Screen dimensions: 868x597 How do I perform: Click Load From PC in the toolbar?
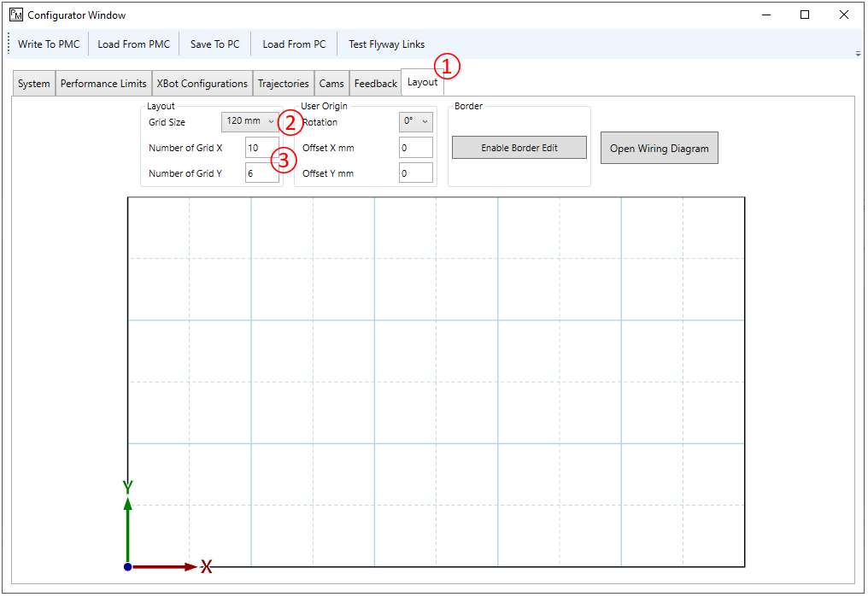point(293,44)
